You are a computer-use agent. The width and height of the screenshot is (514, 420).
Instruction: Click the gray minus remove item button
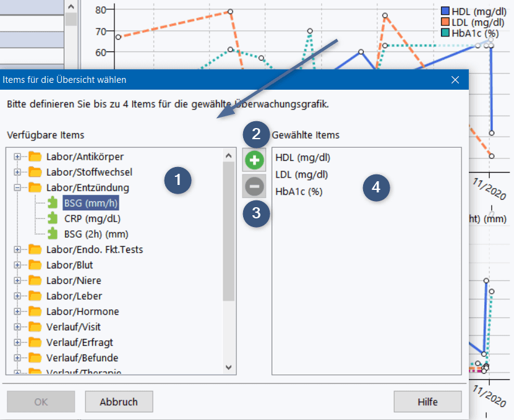254,186
